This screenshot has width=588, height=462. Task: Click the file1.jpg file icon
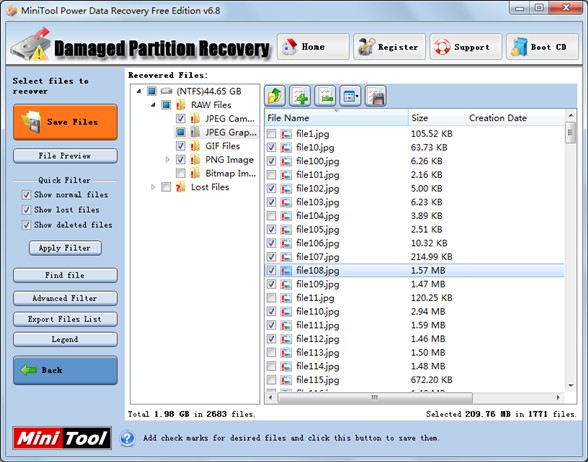286,134
